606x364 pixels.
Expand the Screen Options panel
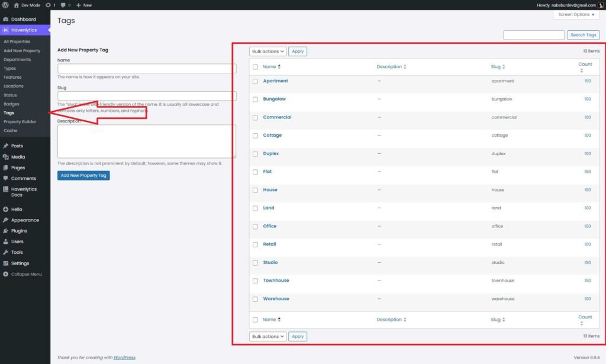pyautogui.click(x=576, y=14)
